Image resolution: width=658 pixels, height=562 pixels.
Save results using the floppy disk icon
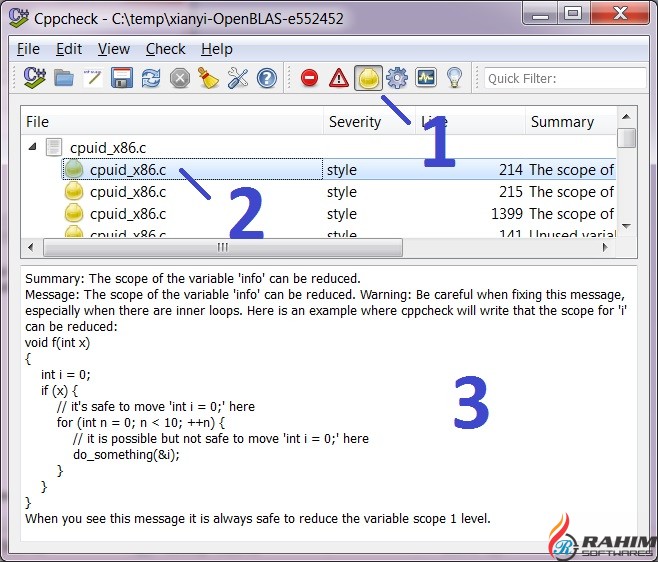(x=122, y=78)
